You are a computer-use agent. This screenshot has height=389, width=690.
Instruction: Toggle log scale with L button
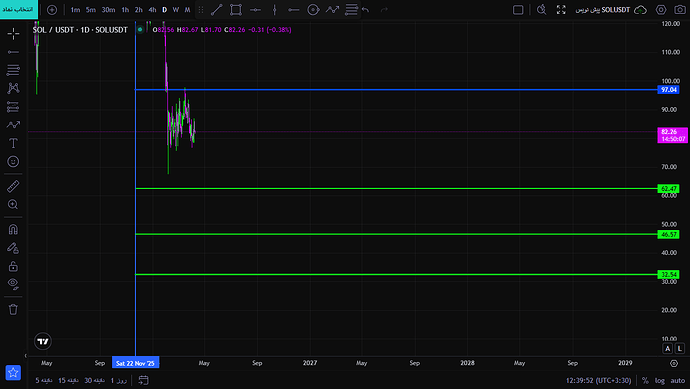(679, 349)
